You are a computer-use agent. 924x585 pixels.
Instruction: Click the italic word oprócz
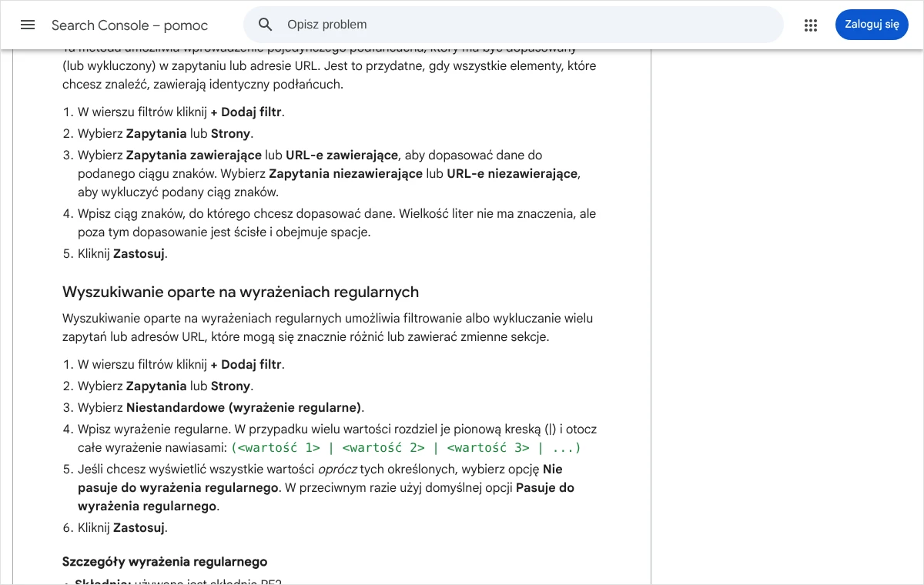[x=336, y=469]
